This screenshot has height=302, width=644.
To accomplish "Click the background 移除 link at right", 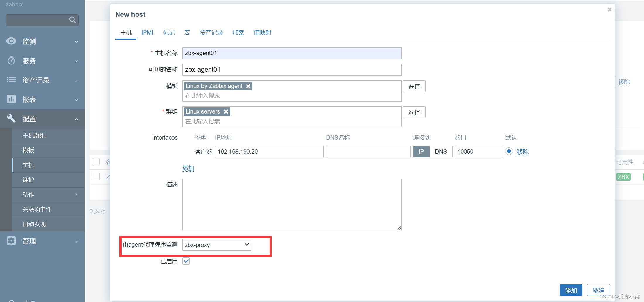I will point(624,82).
